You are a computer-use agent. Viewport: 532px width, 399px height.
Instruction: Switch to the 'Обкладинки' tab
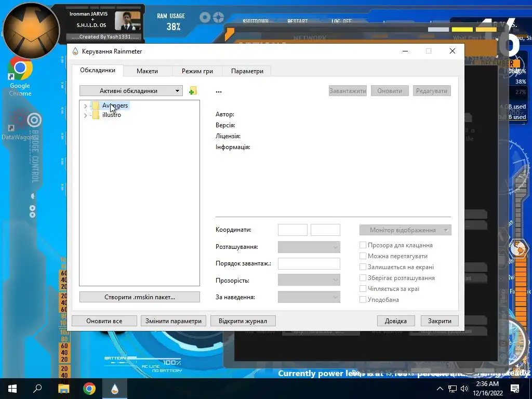click(x=98, y=70)
